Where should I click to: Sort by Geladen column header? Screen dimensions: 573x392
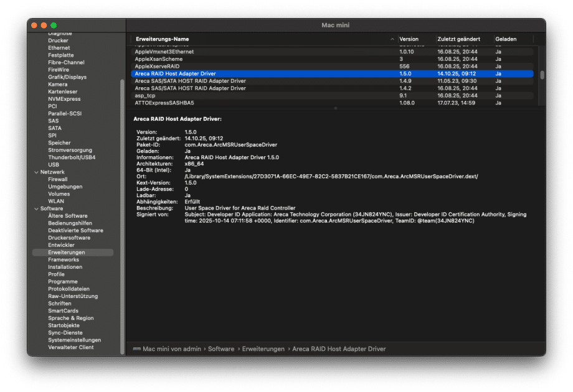506,39
